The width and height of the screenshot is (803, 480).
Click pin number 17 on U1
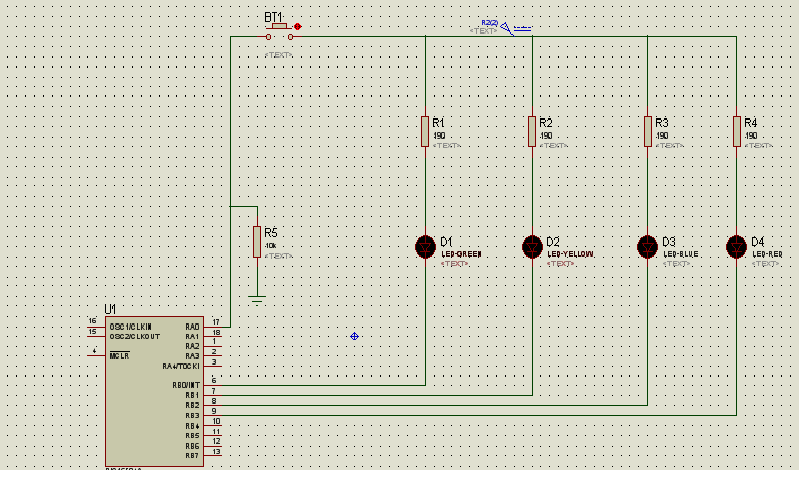(216, 322)
